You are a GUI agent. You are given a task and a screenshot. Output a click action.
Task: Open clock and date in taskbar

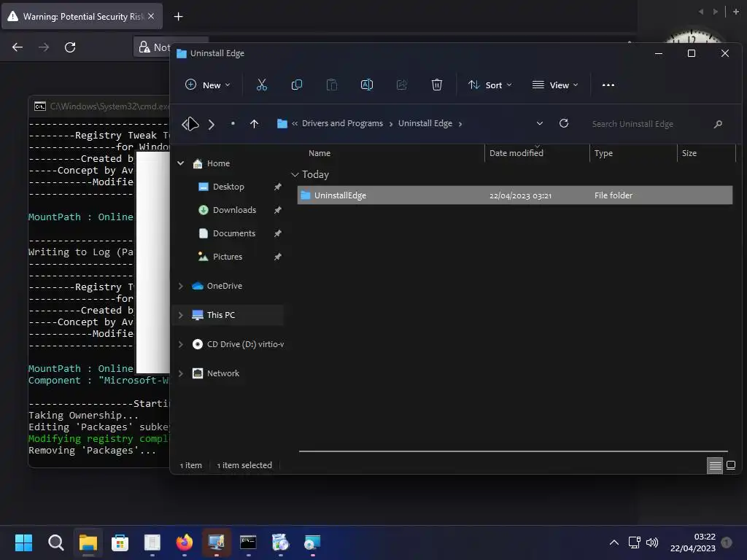tap(693, 542)
